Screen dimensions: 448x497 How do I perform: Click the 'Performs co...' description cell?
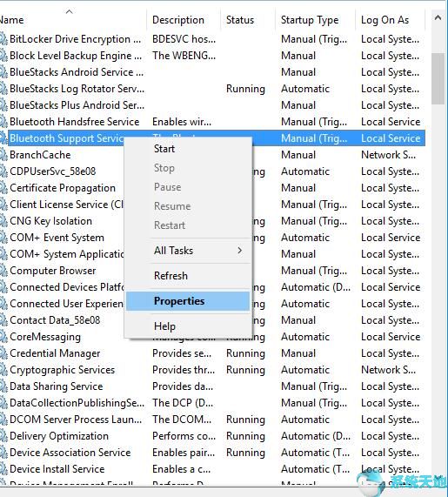pos(184,436)
